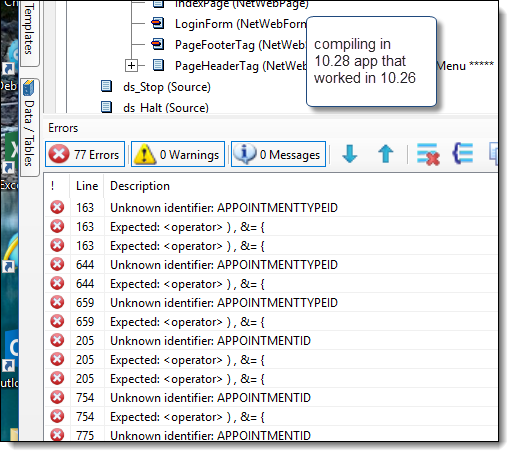This screenshot has width=514, height=457.
Task: Sort errors by the Description column header
Action: point(140,186)
